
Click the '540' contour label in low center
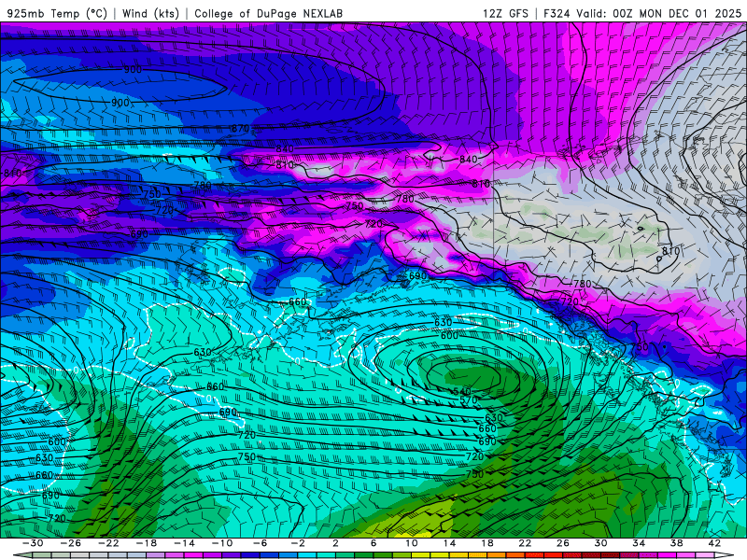462,391
